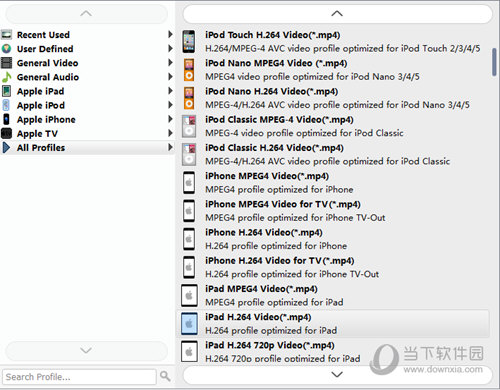Click the iPod Touch H.264 device icon

coord(189,41)
